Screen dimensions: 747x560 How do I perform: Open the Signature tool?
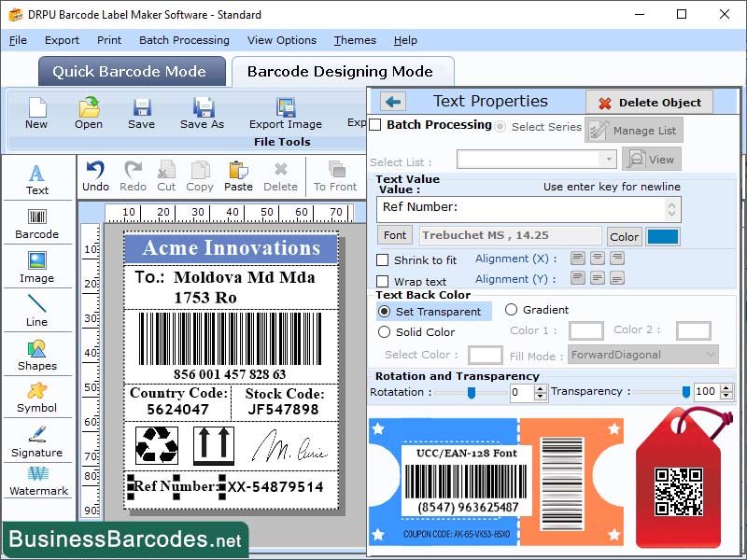tap(37, 446)
